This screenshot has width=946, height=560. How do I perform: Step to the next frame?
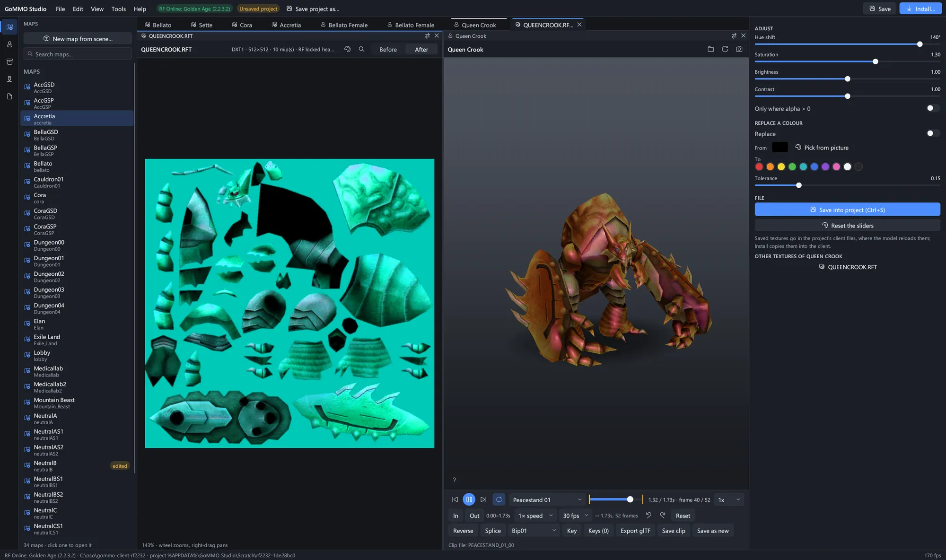pyautogui.click(x=483, y=499)
